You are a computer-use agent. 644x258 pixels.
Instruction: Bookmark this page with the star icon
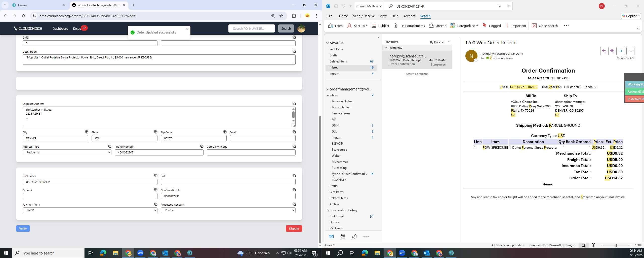[x=281, y=16]
